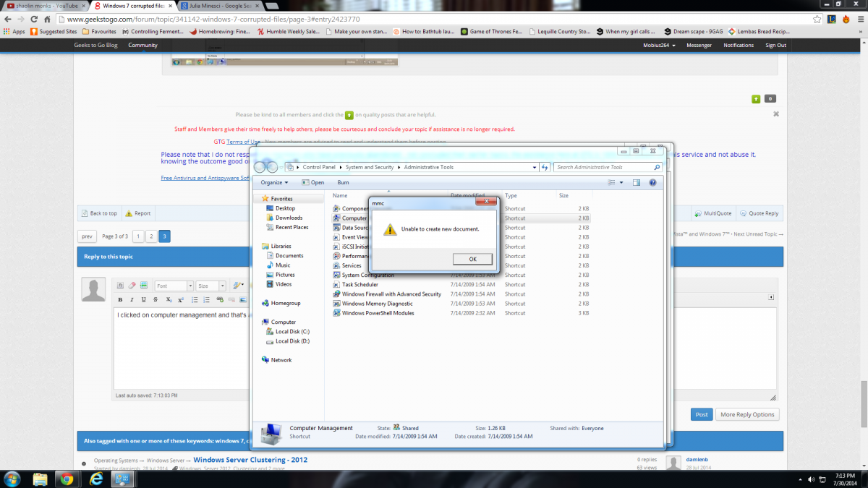Click the Search Administrative Tools box
The height and width of the screenshot is (488, 868).
[608, 167]
